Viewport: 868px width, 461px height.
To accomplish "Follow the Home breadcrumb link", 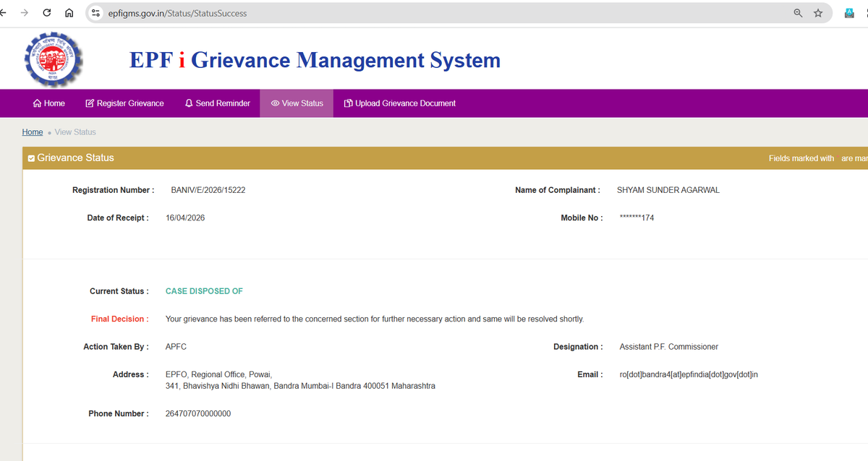I will [x=33, y=132].
